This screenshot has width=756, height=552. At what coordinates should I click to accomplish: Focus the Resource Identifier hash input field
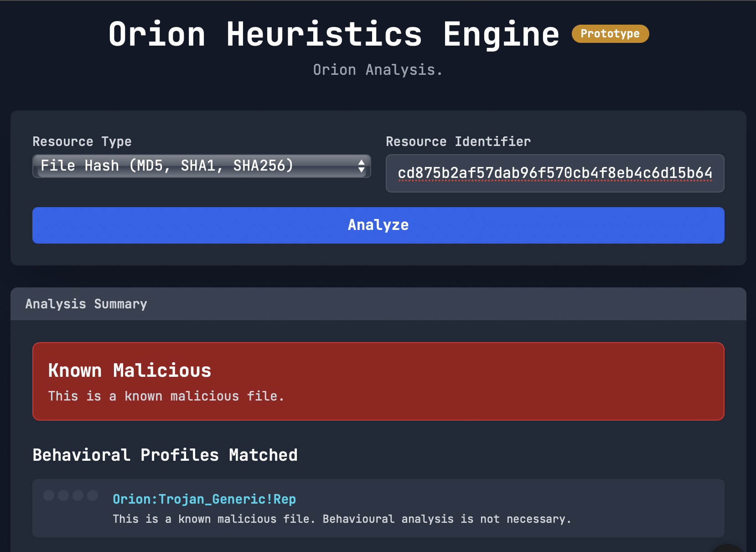554,173
